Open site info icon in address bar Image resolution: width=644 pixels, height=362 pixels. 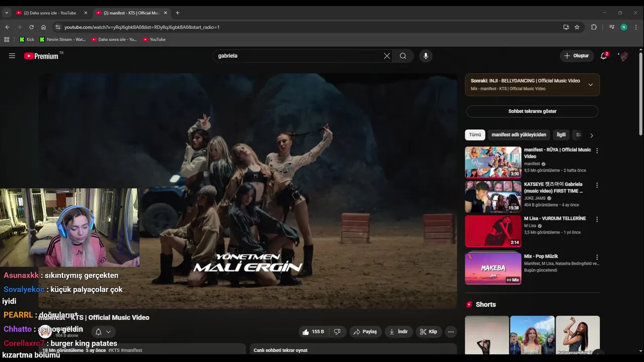click(57, 27)
